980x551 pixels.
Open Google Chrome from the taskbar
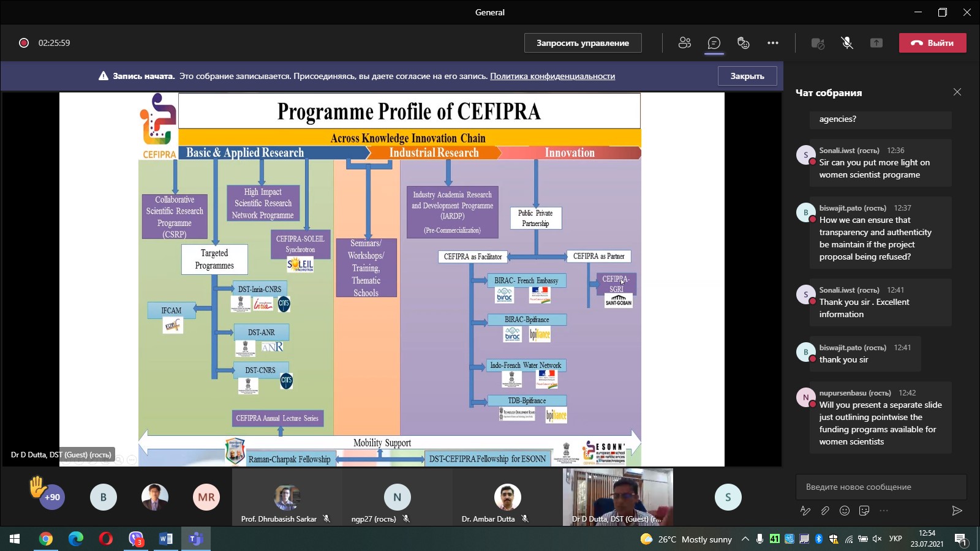coord(45,539)
